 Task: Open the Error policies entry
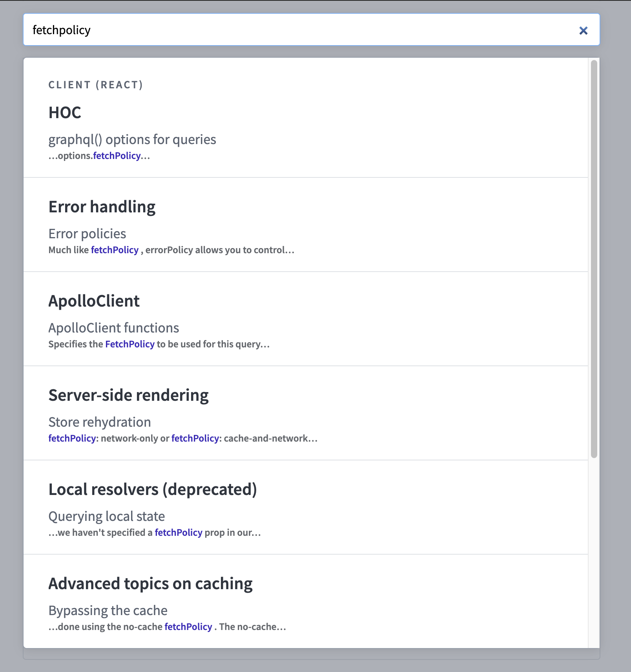point(87,234)
